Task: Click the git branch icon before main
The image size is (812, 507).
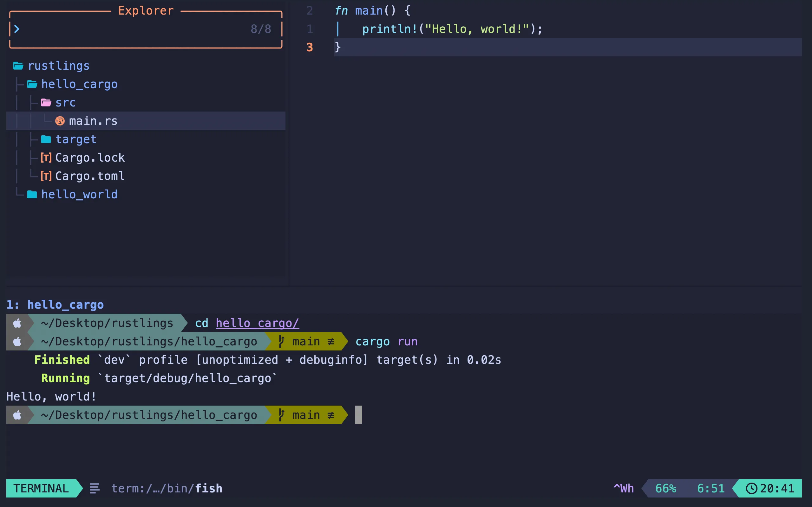Action: [x=281, y=341]
